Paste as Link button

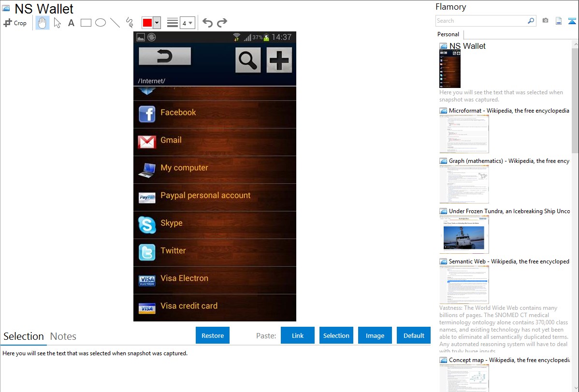pyautogui.click(x=298, y=335)
